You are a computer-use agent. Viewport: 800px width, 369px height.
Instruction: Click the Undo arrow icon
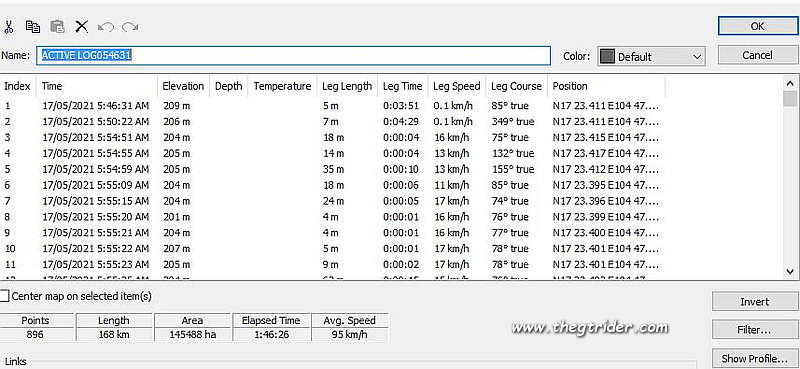(x=106, y=27)
